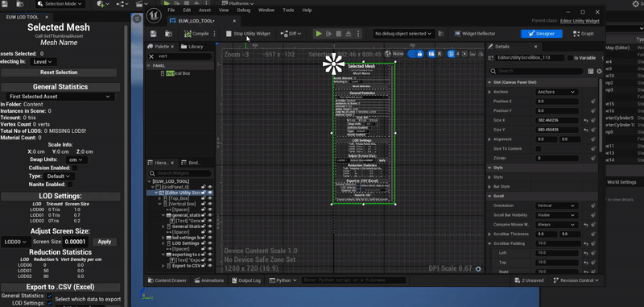
Task: Reset Size X to default arrow
Action: (x=586, y=120)
